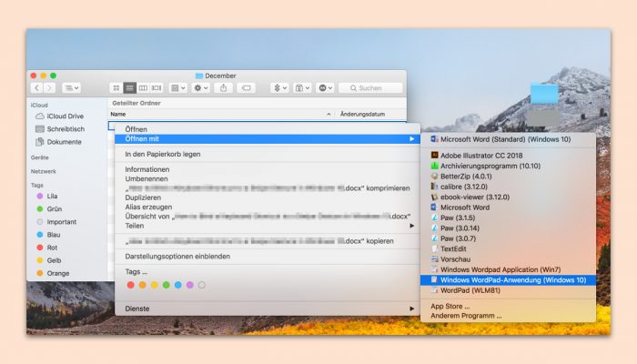Choose Informationen in context menu
This screenshot has width=637, height=364.
pyautogui.click(x=268, y=169)
